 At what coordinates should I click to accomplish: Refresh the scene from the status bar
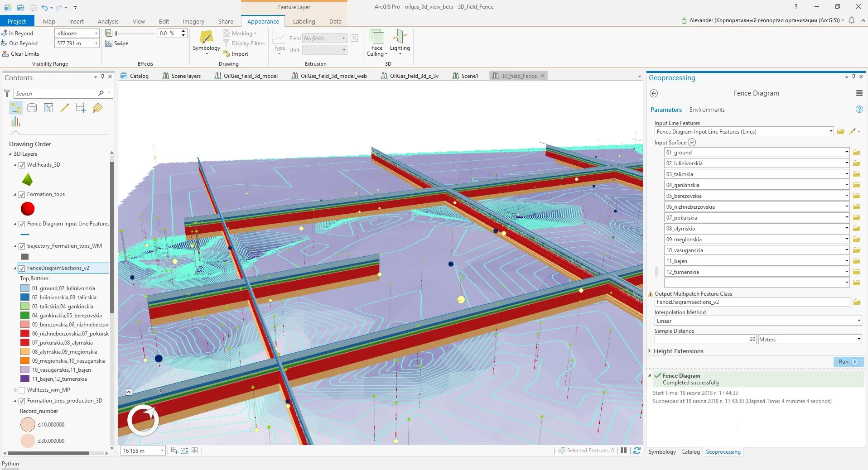click(637, 451)
